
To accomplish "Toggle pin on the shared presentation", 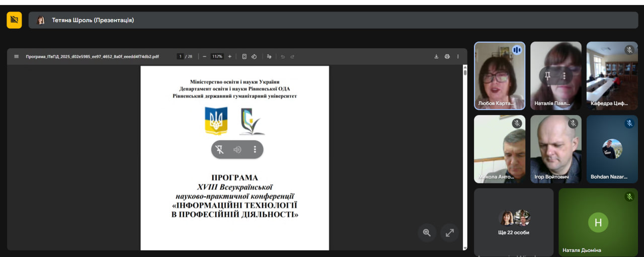I will point(220,149).
